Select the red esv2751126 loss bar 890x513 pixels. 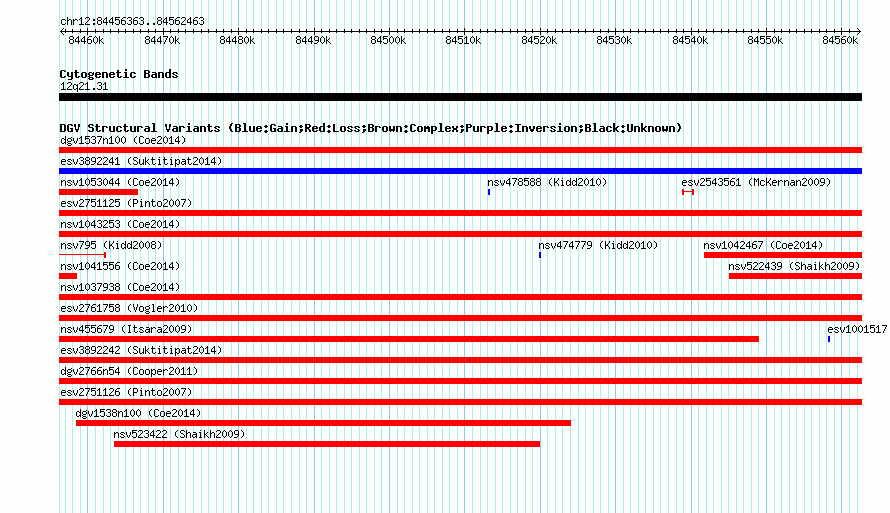[x=460, y=402]
